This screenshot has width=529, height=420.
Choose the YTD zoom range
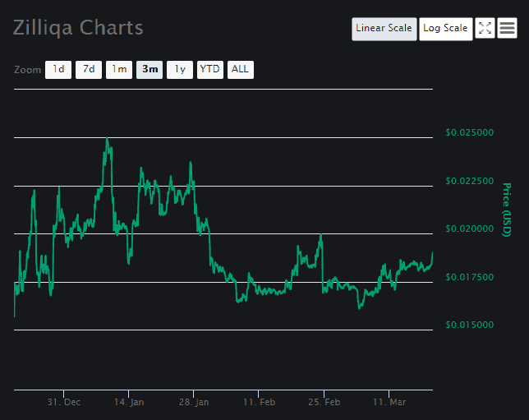point(210,70)
